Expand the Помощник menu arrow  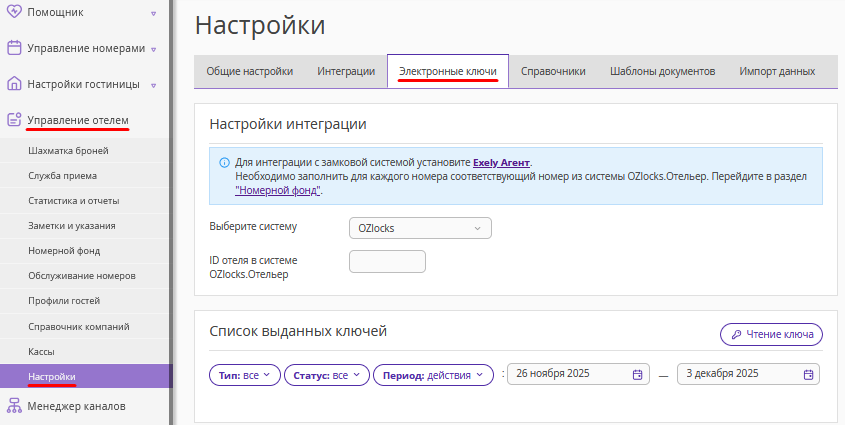point(153,14)
